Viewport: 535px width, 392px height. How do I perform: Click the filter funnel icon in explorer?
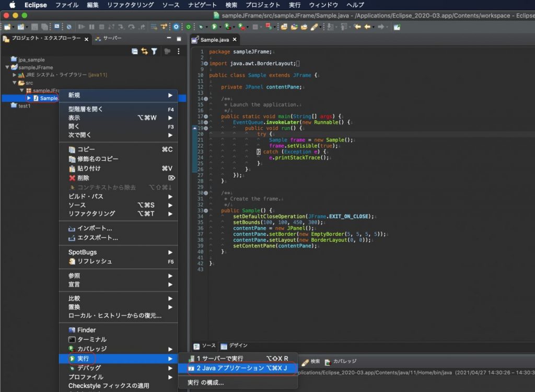154,51
